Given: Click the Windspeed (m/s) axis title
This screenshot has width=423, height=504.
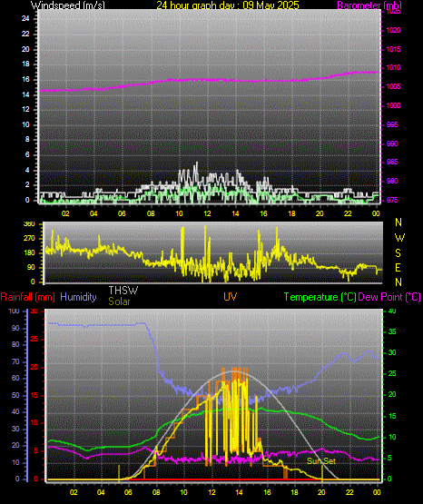Looking at the screenshot, I should coord(68,5).
